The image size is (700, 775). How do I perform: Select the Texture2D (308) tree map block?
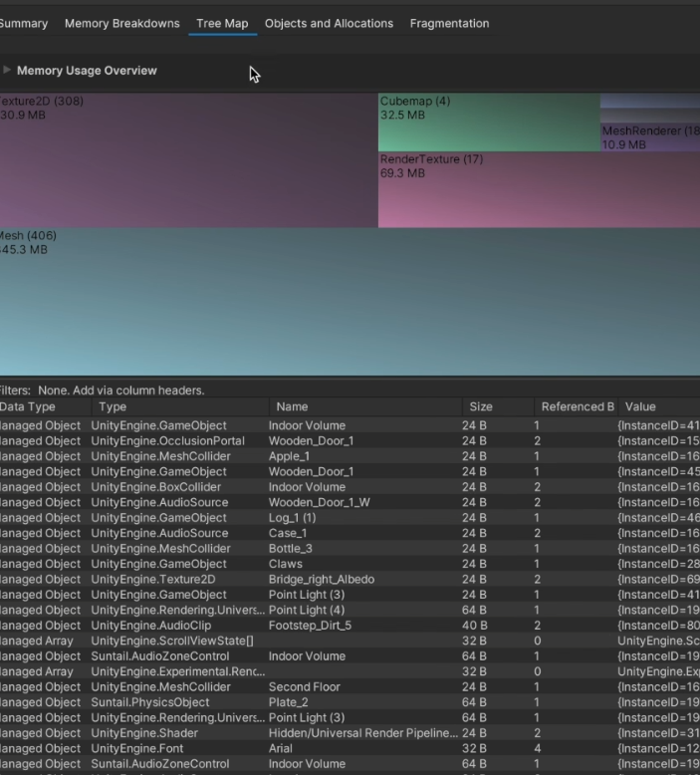(189, 160)
